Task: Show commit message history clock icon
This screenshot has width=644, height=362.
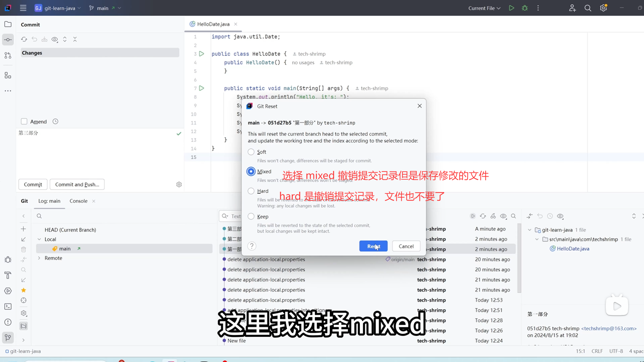Action: 55,121
